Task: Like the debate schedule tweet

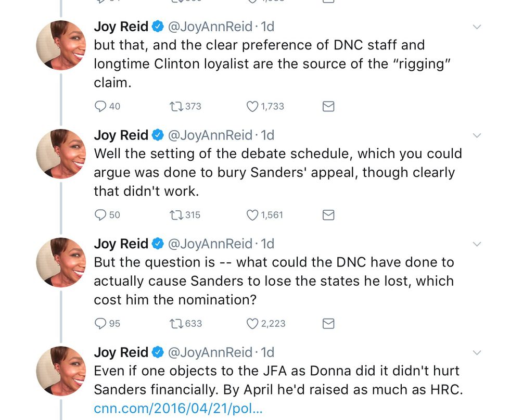Action: [x=252, y=215]
